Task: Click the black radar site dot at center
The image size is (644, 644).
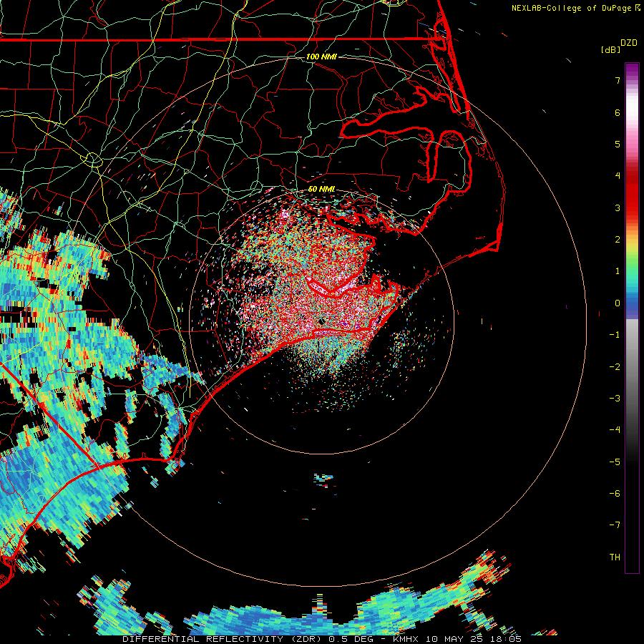Action: pos(321,321)
